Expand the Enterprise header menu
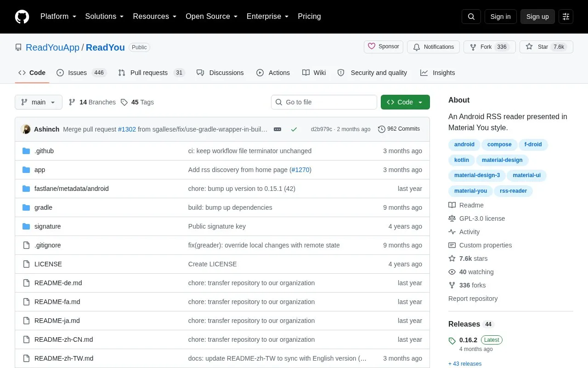The width and height of the screenshot is (588, 368). point(268,17)
